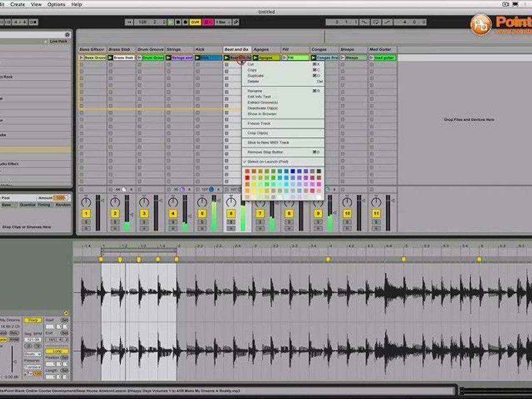Click the Seg. BPM value field
532x399 pixels.
[33, 340]
